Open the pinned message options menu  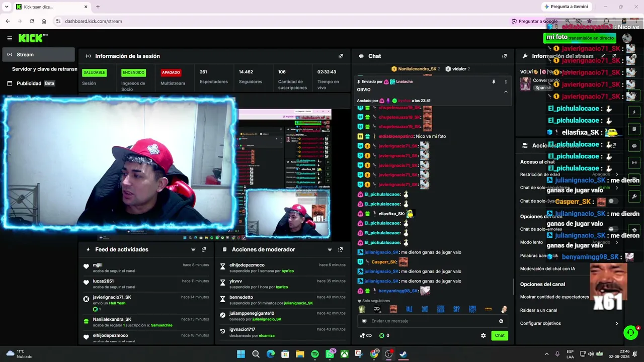click(506, 81)
